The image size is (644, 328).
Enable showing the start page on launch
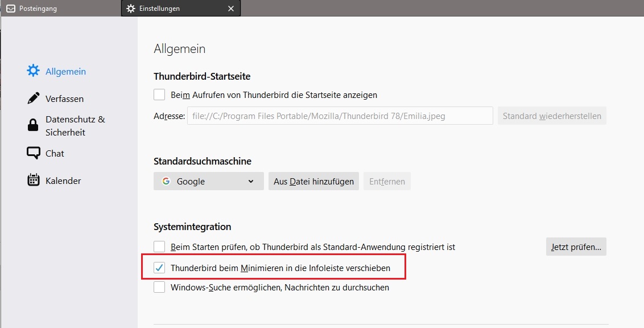160,95
